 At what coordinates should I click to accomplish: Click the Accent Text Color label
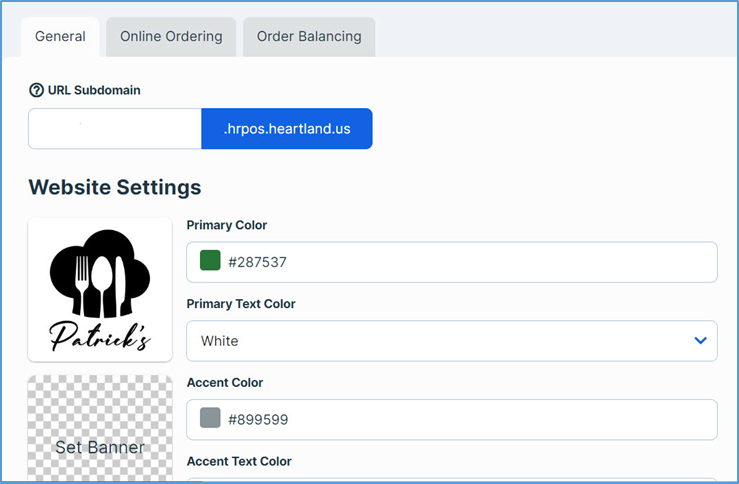[x=239, y=462]
